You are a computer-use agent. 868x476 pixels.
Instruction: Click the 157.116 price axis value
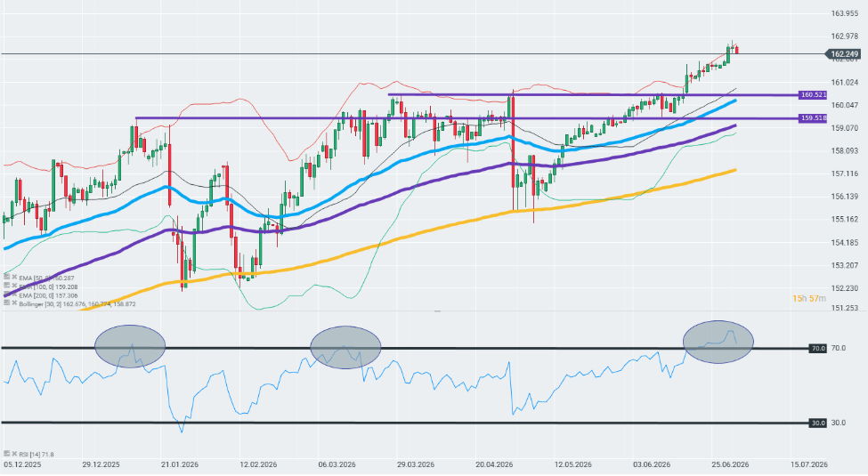point(845,173)
